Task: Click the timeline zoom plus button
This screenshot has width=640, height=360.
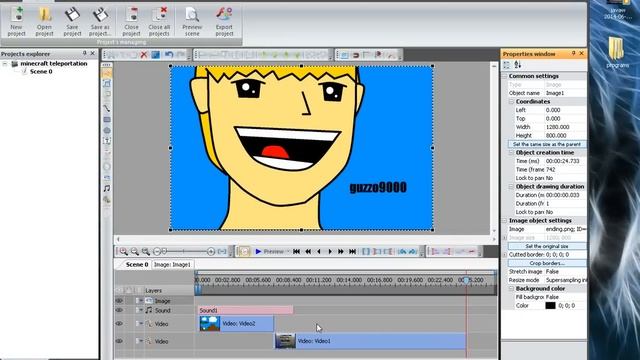Action: click(211, 252)
